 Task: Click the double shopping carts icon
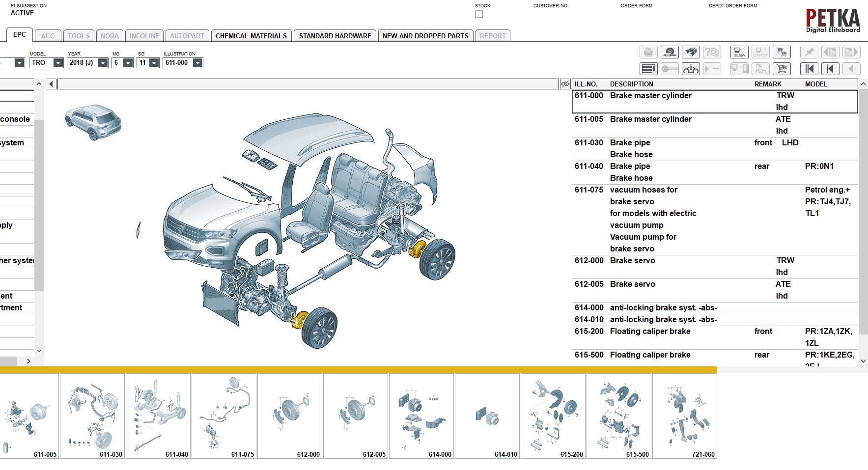click(782, 52)
